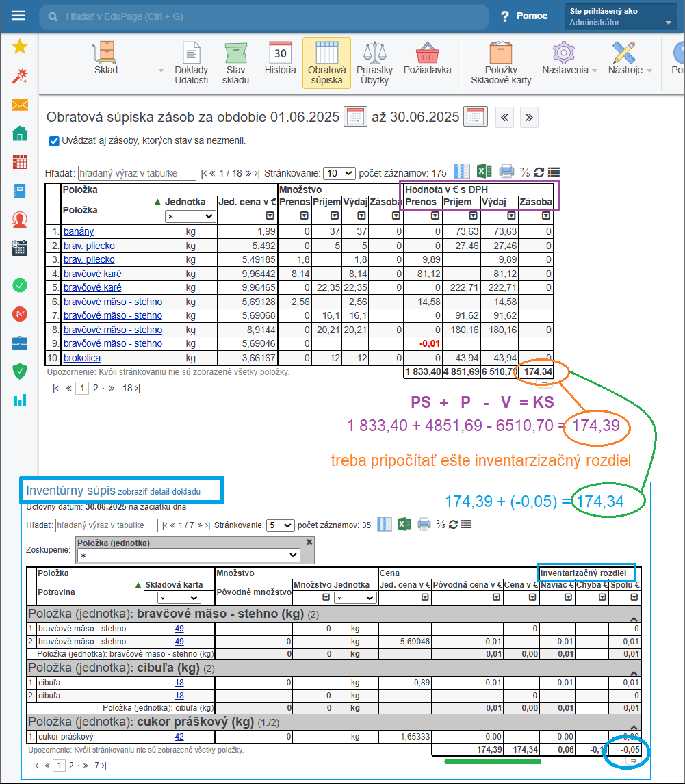The height and width of the screenshot is (784, 685).
Task: Open Položky Skladové karty section
Action: [501, 64]
